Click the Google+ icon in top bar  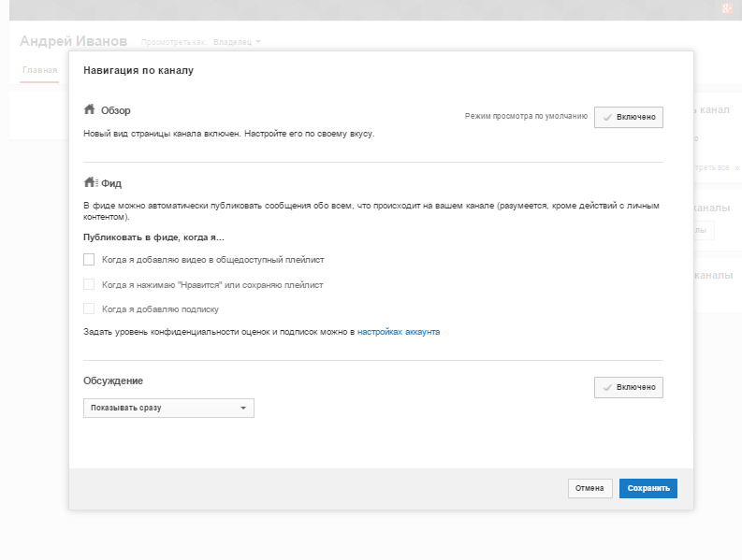727,9
